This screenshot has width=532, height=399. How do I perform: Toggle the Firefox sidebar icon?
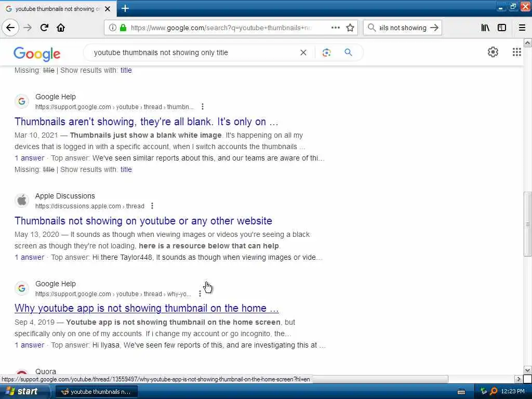point(502,28)
